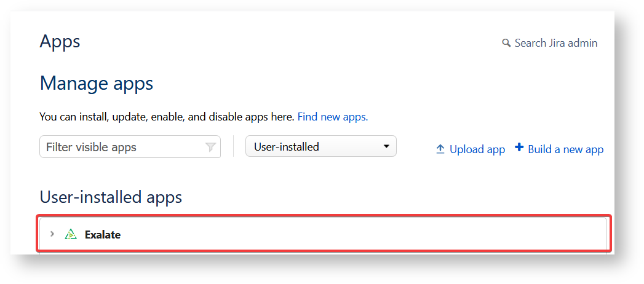Screen dimensions: 644x284
Task: Click the Apps page title
Action: [60, 41]
